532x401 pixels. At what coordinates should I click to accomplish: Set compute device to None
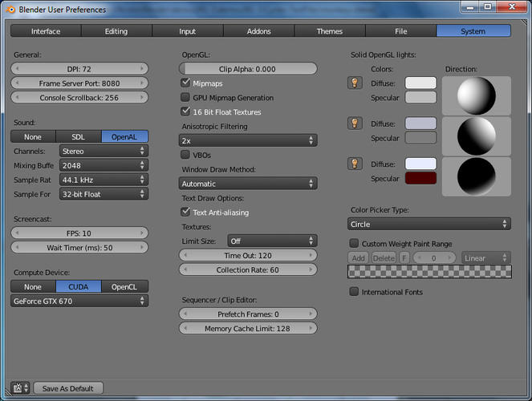[33, 287]
